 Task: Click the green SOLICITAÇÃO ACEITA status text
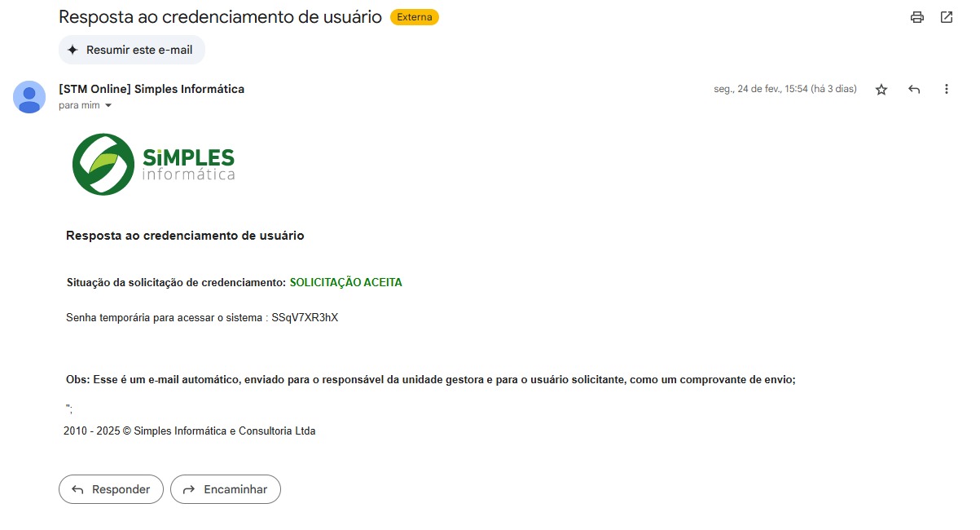point(346,283)
